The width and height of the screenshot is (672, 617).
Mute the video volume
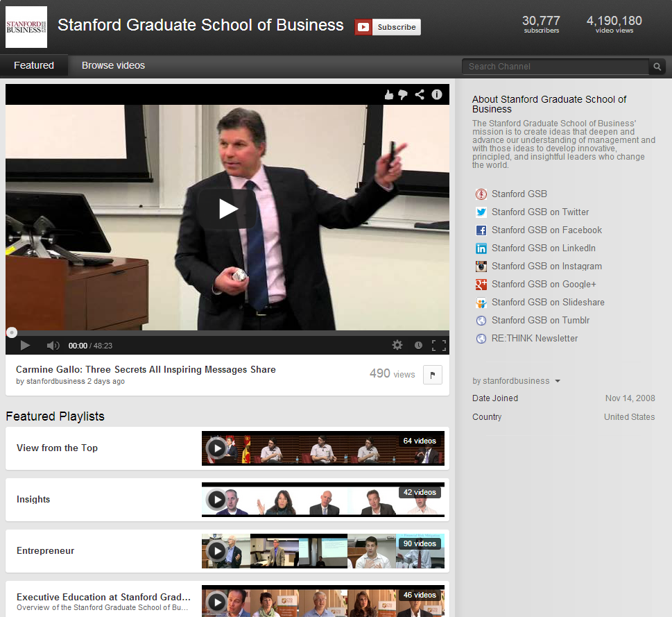53,345
